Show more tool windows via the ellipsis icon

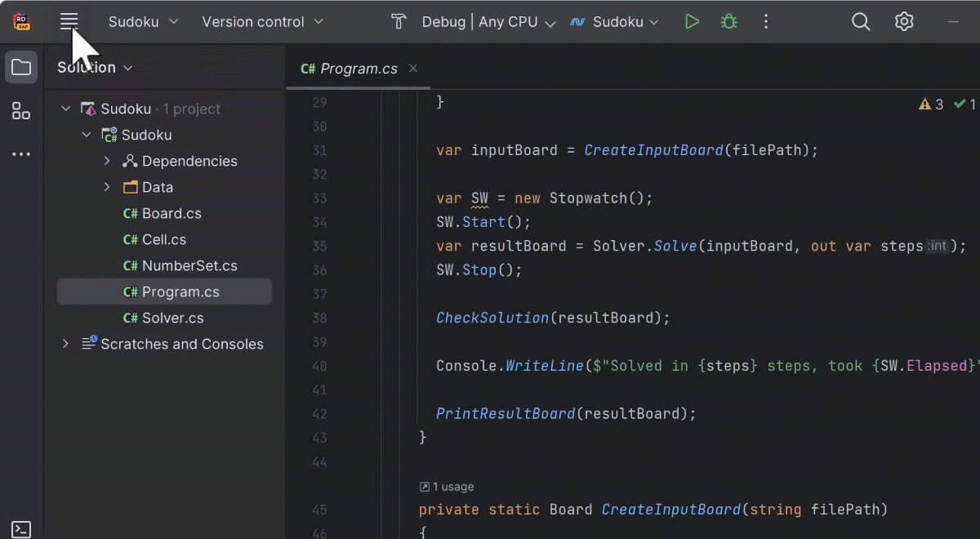(21, 154)
